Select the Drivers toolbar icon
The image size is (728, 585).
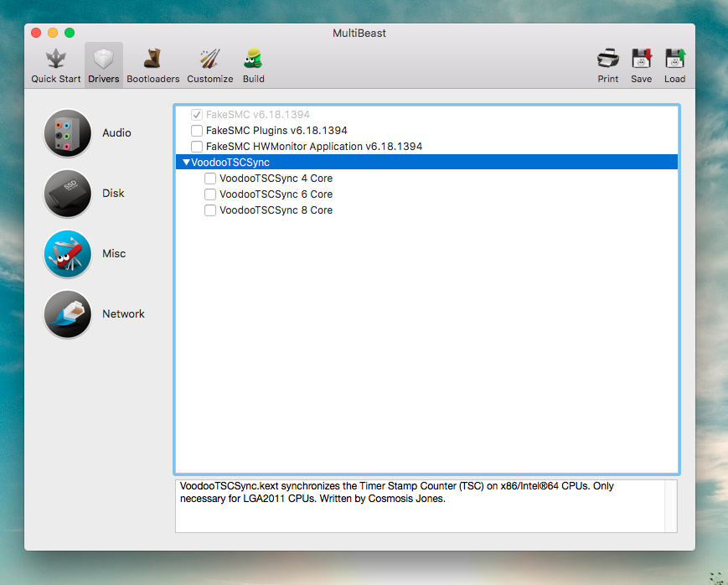coord(104,59)
